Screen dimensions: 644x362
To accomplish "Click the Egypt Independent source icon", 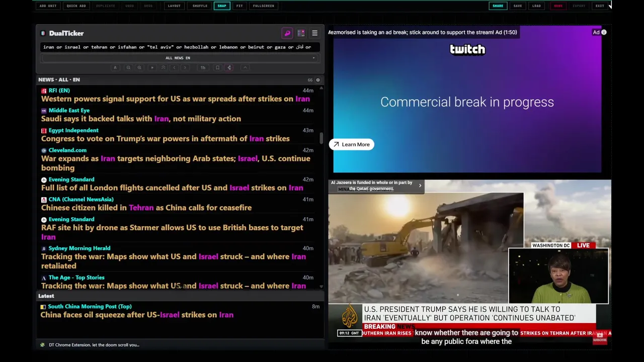I will (x=44, y=130).
